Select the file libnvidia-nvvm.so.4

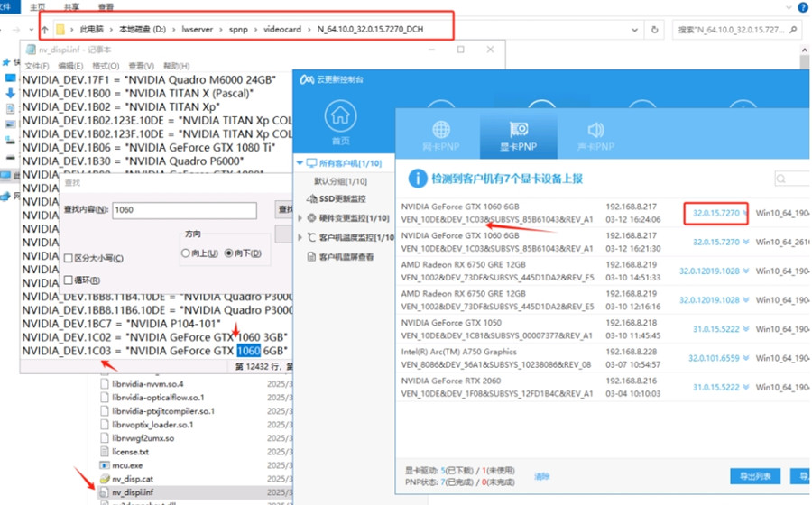(x=148, y=384)
